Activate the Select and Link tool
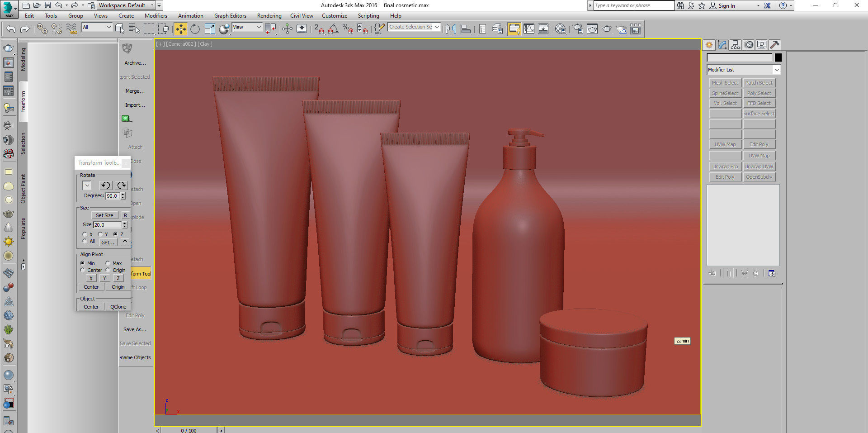The width and height of the screenshot is (868, 433). point(42,29)
